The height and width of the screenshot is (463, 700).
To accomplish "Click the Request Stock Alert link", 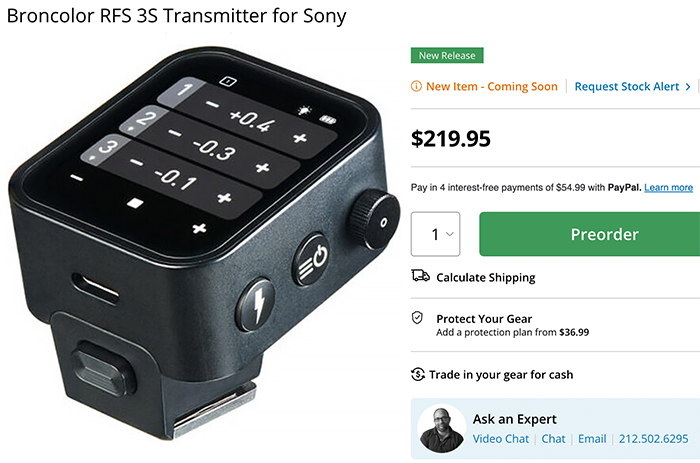I will (x=627, y=86).
